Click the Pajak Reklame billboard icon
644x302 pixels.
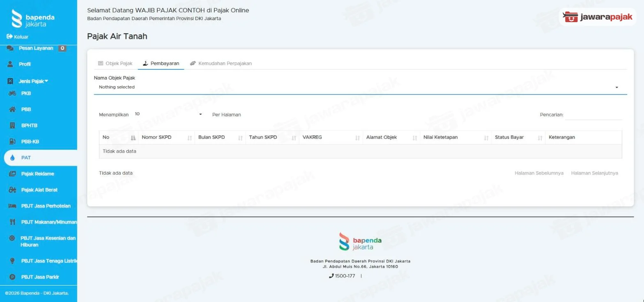click(12, 174)
